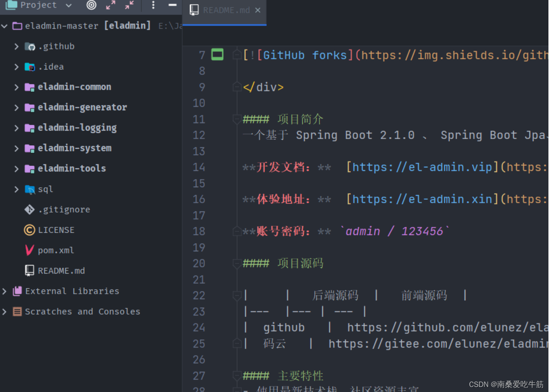Image resolution: width=550 pixels, height=392 pixels.
Task: Expand the eladmin-common module
Action: [x=16, y=87]
